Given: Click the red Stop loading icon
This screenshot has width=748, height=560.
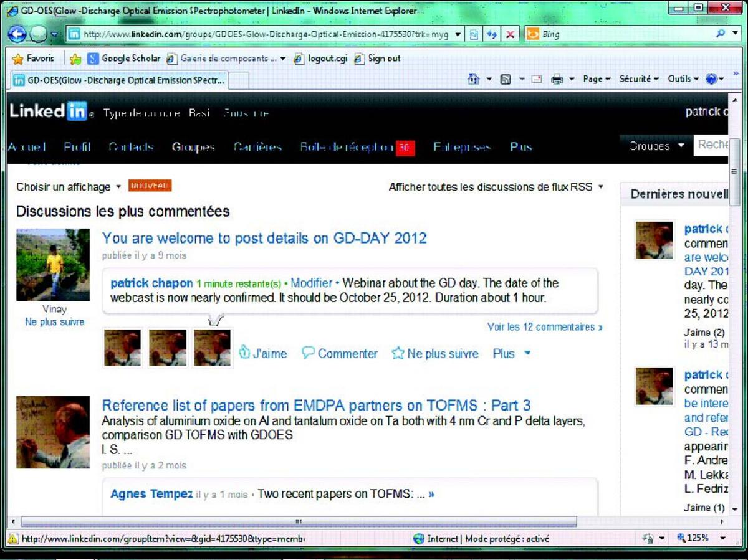Looking at the screenshot, I should coord(510,34).
